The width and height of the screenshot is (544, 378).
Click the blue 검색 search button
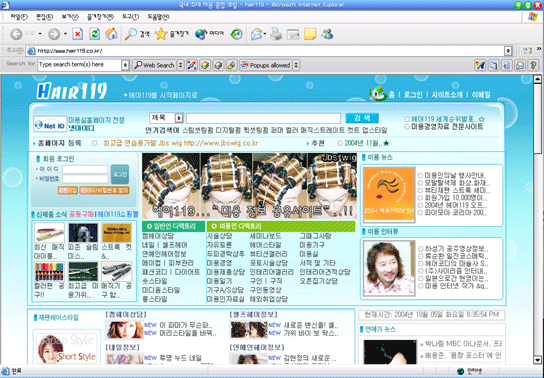(362, 118)
